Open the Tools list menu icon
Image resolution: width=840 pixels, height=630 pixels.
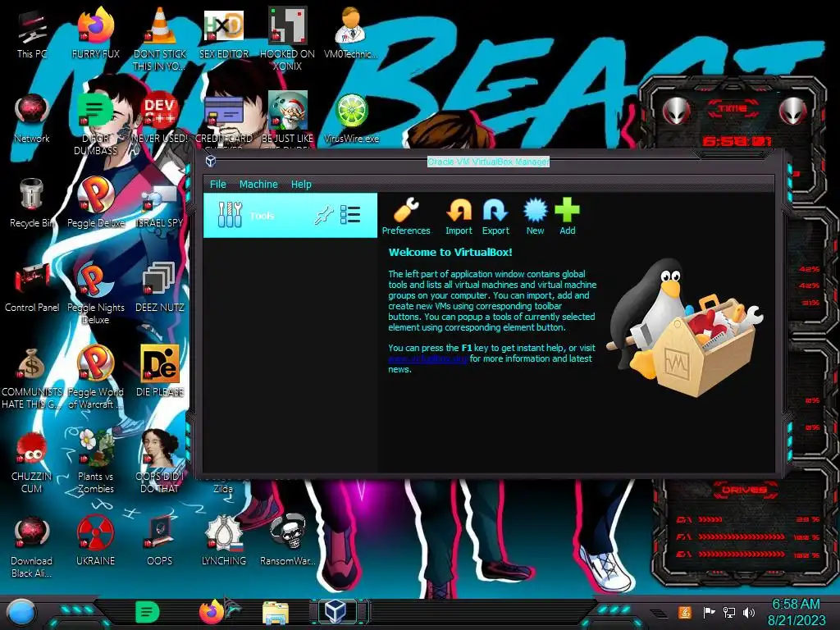pos(350,215)
